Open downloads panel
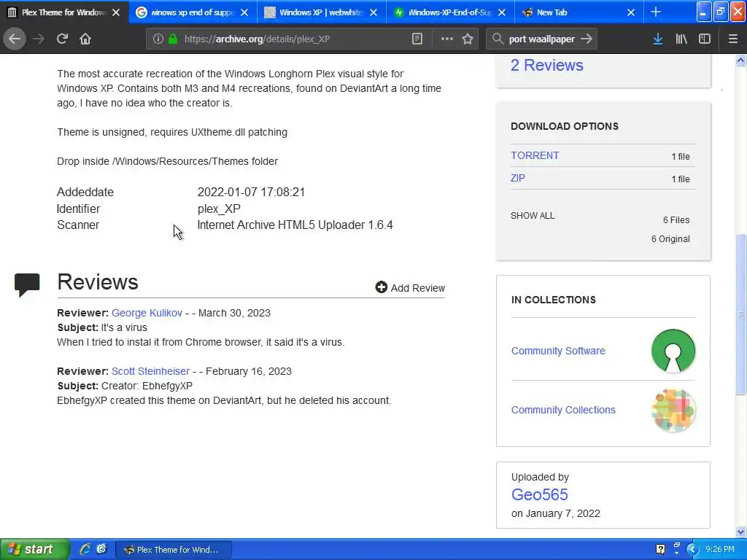Viewport: 747px width, 560px height. click(x=657, y=39)
